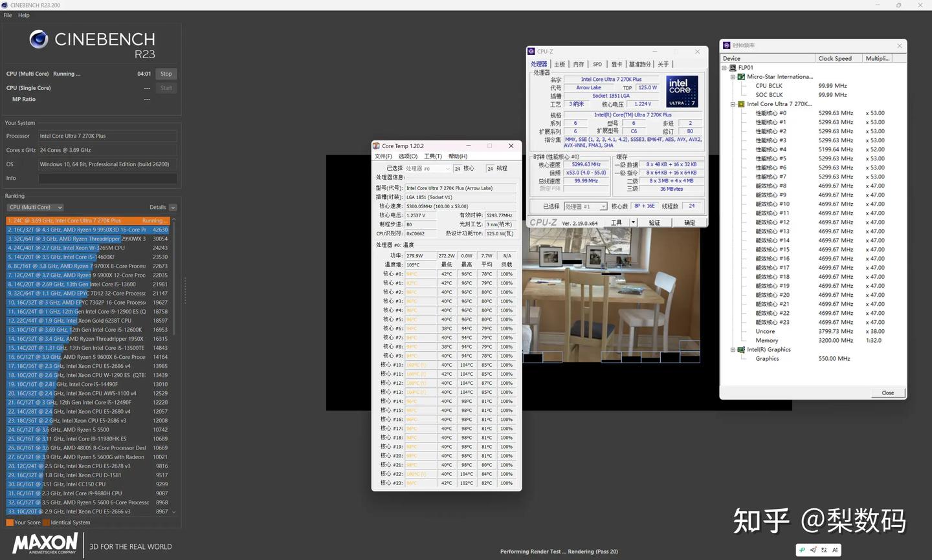Viewport: 932px width, 560px height.
Task: Click the orange Your Score legend swatch
Action: [10, 522]
